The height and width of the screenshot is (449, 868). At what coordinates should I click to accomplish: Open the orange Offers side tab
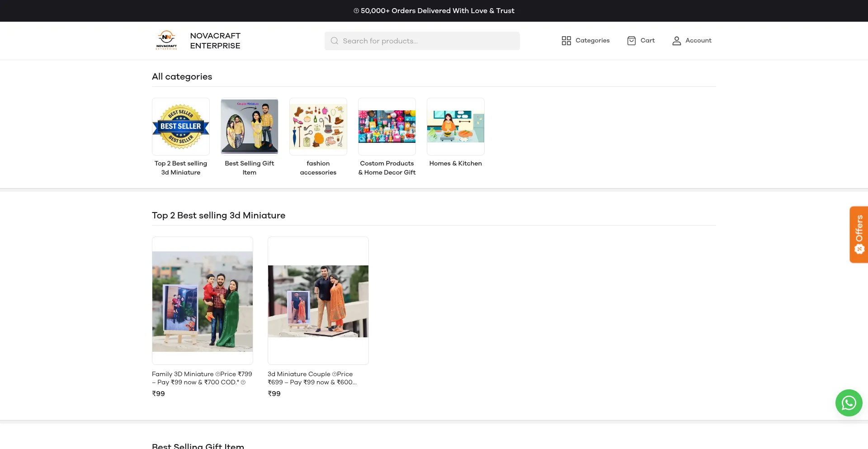[x=859, y=234]
